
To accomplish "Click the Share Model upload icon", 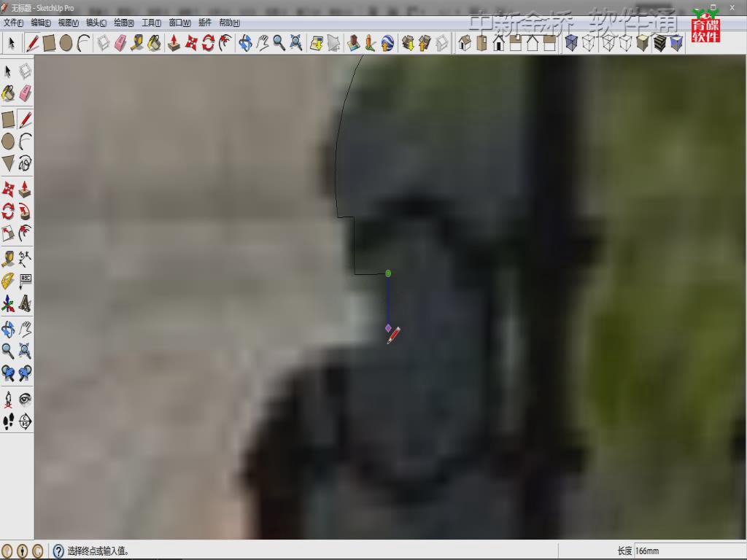I will [425, 43].
